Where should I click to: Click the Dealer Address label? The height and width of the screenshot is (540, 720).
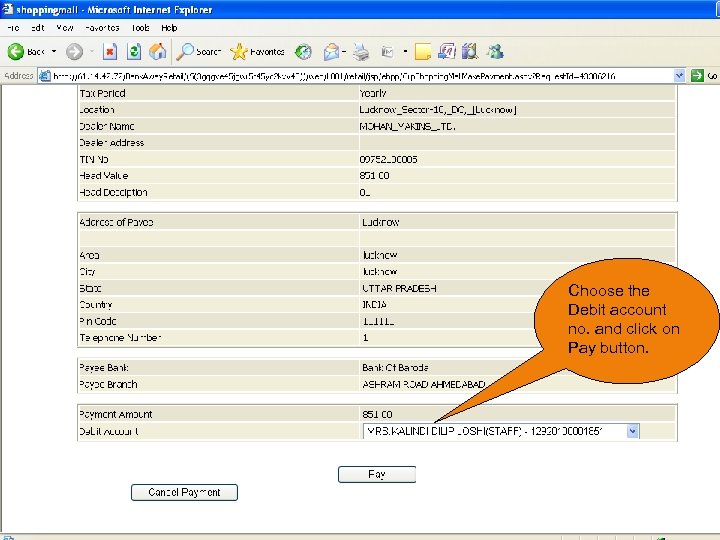coord(112,143)
